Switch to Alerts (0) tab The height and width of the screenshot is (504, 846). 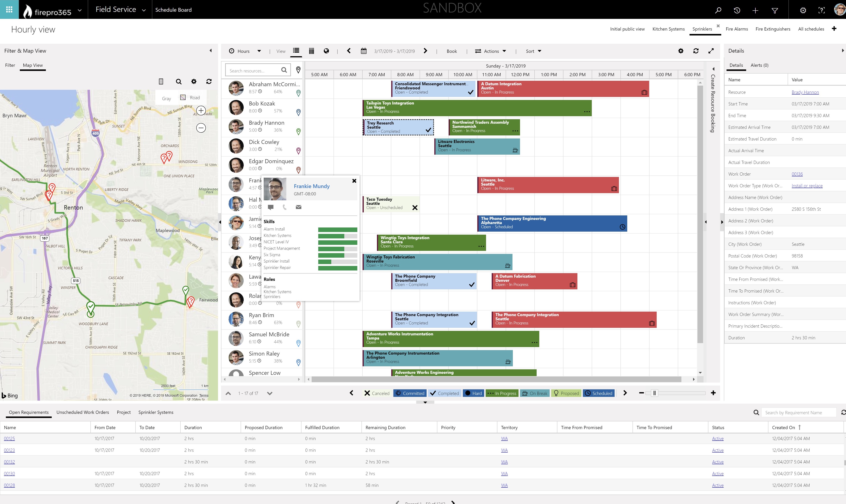(x=759, y=65)
